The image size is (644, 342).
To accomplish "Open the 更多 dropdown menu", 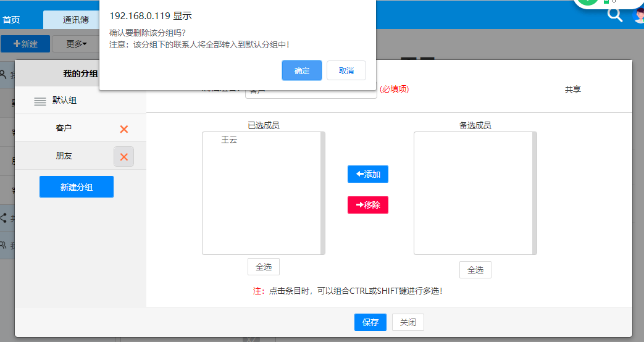I will pos(77,44).
